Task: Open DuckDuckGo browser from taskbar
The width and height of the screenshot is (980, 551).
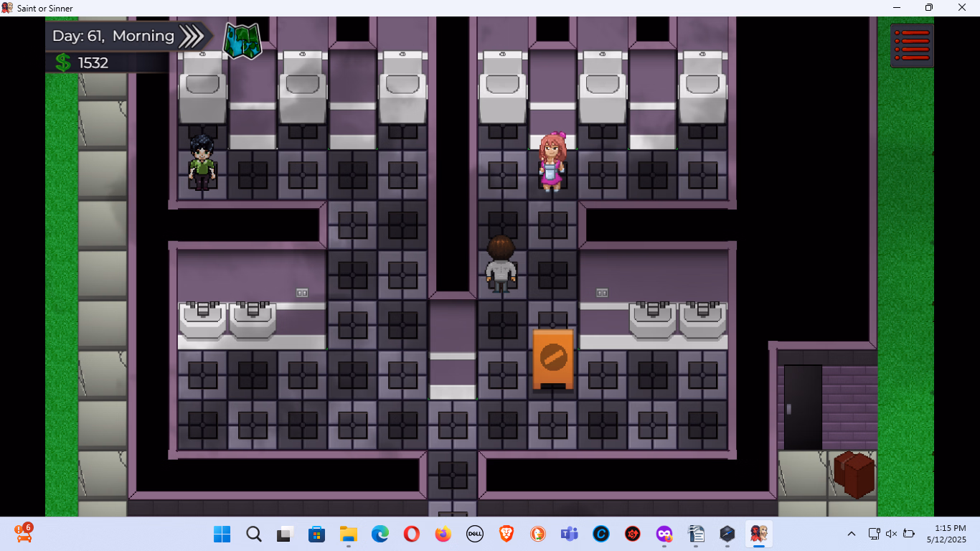Action: [x=537, y=534]
